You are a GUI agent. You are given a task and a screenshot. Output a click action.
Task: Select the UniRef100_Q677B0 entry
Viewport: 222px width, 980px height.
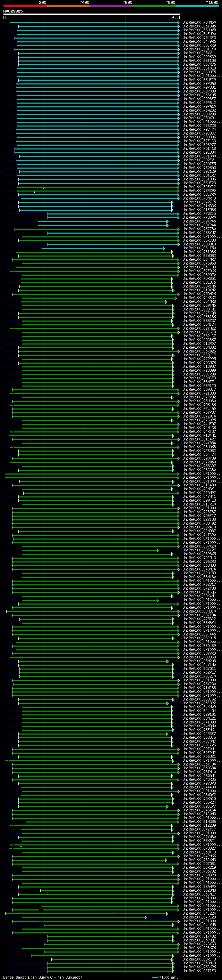(x=199, y=229)
